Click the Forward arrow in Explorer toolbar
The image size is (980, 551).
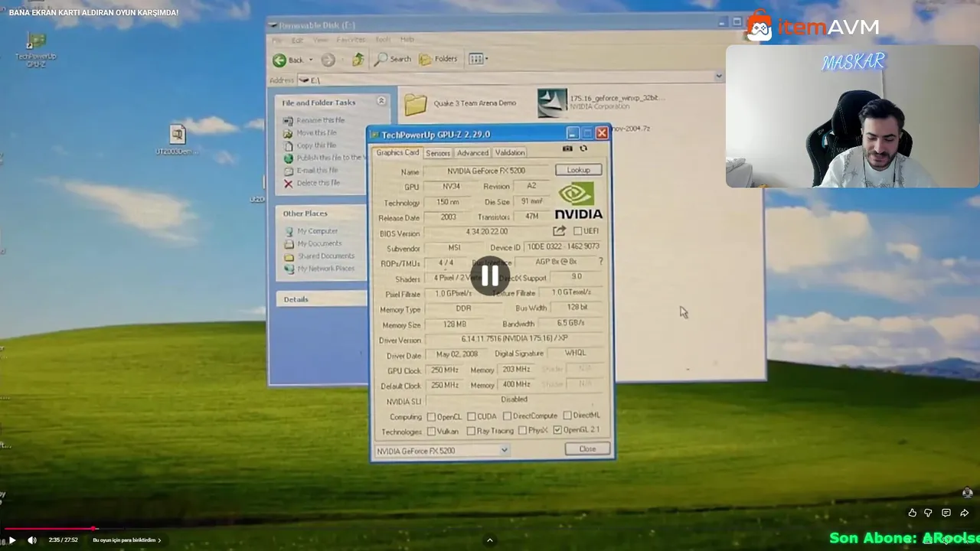[x=328, y=60]
